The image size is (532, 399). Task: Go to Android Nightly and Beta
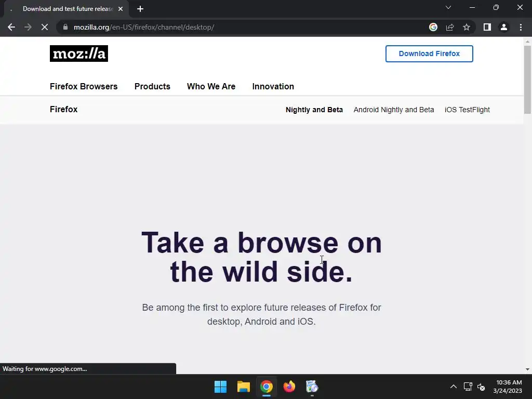point(394,110)
